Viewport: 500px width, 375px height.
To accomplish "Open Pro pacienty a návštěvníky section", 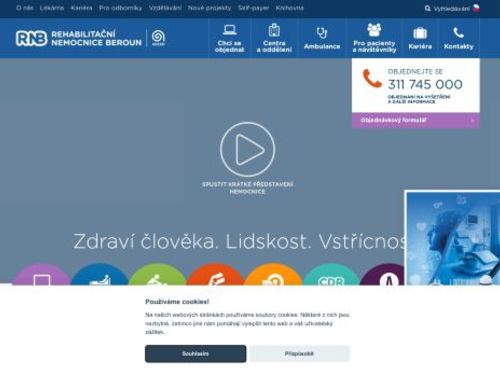I will (374, 38).
